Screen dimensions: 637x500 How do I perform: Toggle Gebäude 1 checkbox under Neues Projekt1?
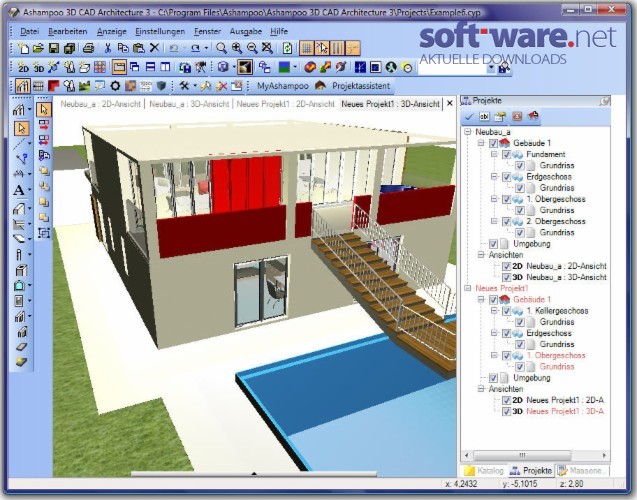(x=493, y=300)
